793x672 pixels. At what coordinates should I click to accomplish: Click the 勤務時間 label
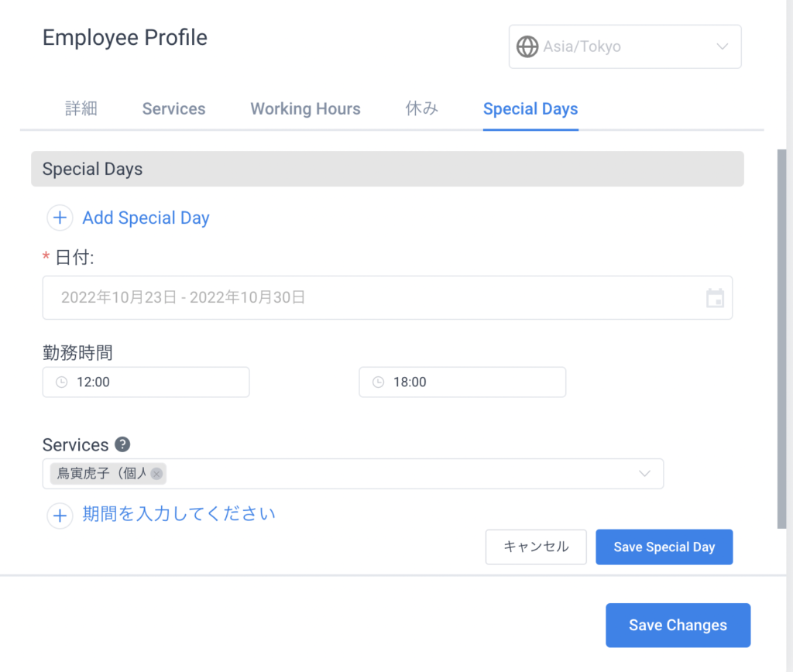click(x=77, y=352)
